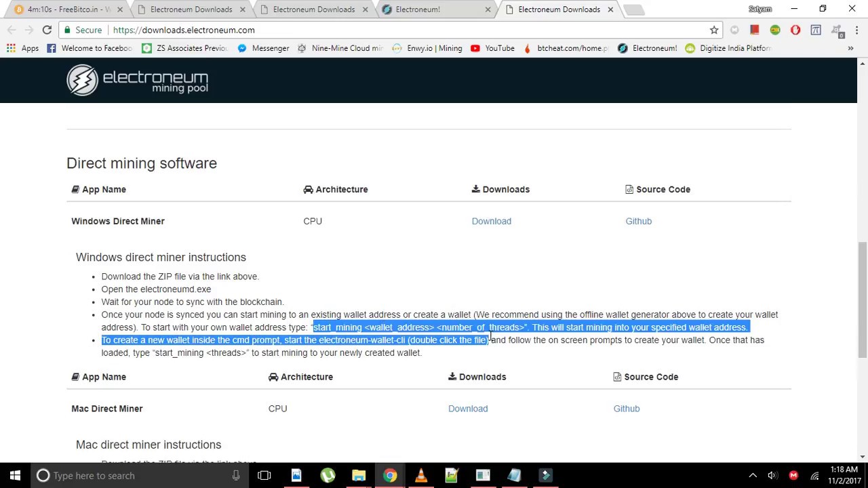Image resolution: width=868 pixels, height=488 pixels.
Task: Open the Electroneum! bookmark
Action: click(x=647, y=48)
